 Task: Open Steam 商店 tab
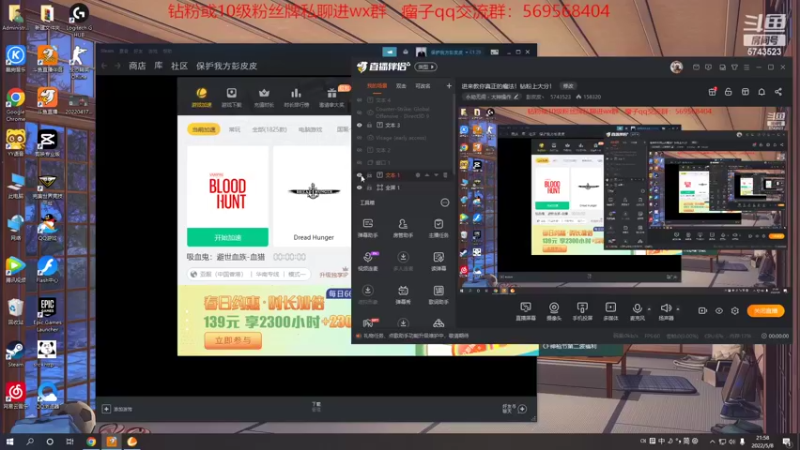coord(137,66)
